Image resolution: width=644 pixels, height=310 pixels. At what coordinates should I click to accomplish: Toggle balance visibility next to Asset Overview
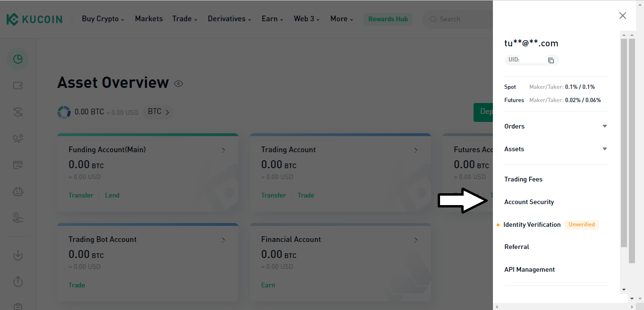[x=178, y=83]
